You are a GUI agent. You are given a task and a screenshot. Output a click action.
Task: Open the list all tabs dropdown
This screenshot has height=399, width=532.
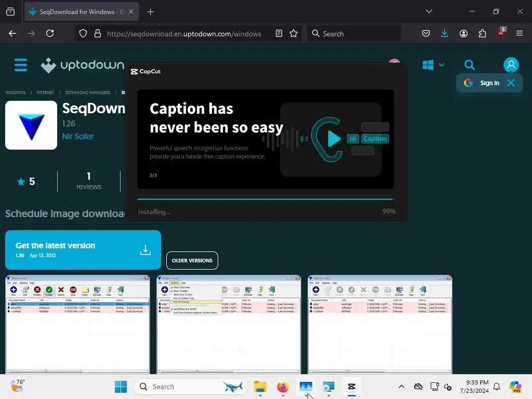pos(429,11)
